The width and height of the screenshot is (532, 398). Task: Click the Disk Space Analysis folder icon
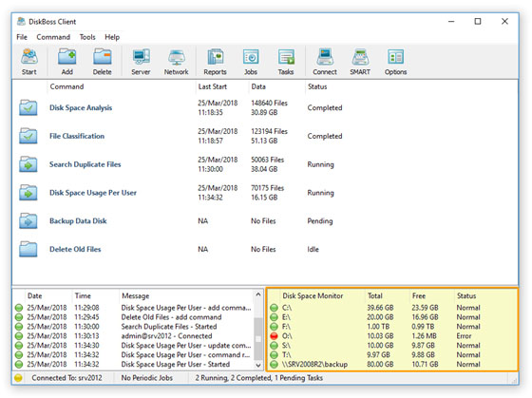pos(28,107)
